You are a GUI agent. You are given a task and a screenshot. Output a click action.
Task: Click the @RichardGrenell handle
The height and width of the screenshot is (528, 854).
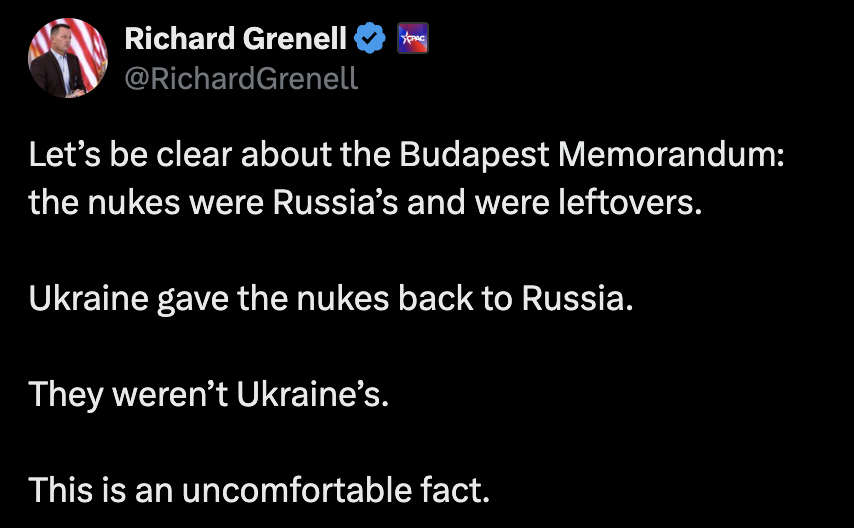pyautogui.click(x=241, y=77)
